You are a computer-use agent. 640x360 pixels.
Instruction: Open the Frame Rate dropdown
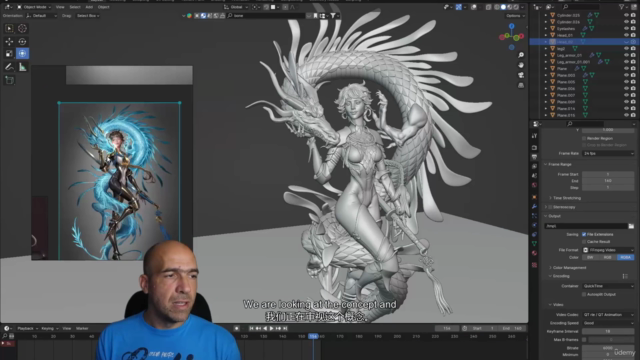pyautogui.click(x=608, y=153)
